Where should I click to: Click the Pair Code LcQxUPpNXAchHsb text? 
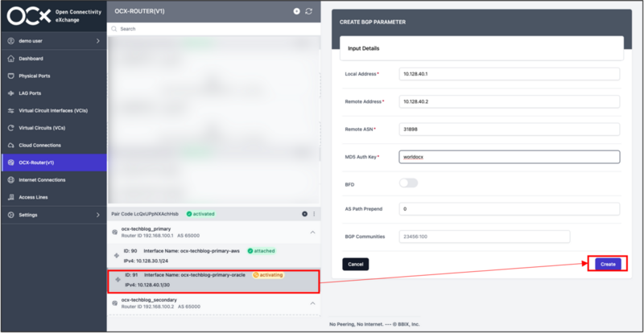coord(146,214)
